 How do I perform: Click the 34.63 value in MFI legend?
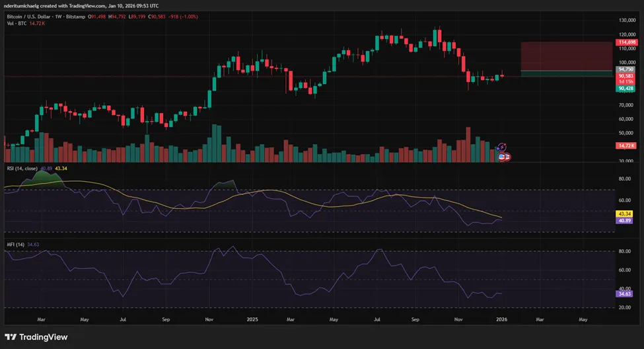(33, 245)
